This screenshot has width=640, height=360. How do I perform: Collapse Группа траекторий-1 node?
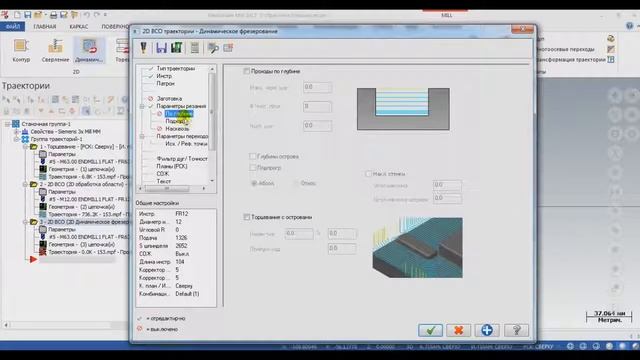16,139
